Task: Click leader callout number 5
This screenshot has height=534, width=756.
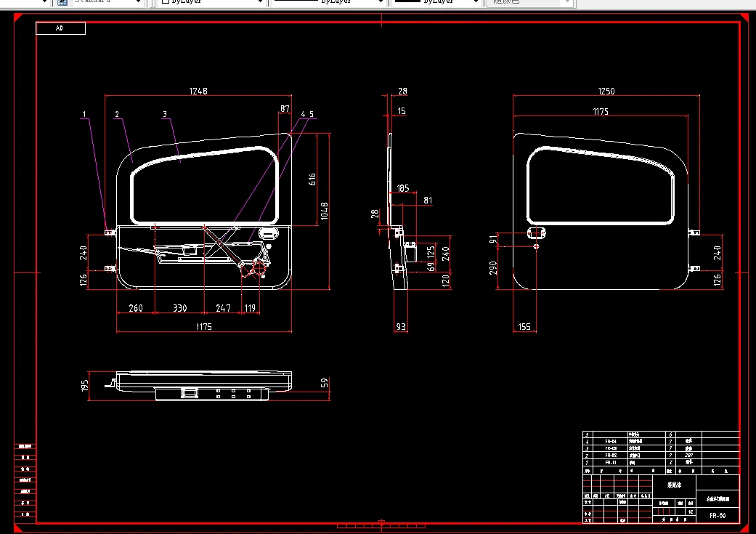Action: pyautogui.click(x=312, y=114)
